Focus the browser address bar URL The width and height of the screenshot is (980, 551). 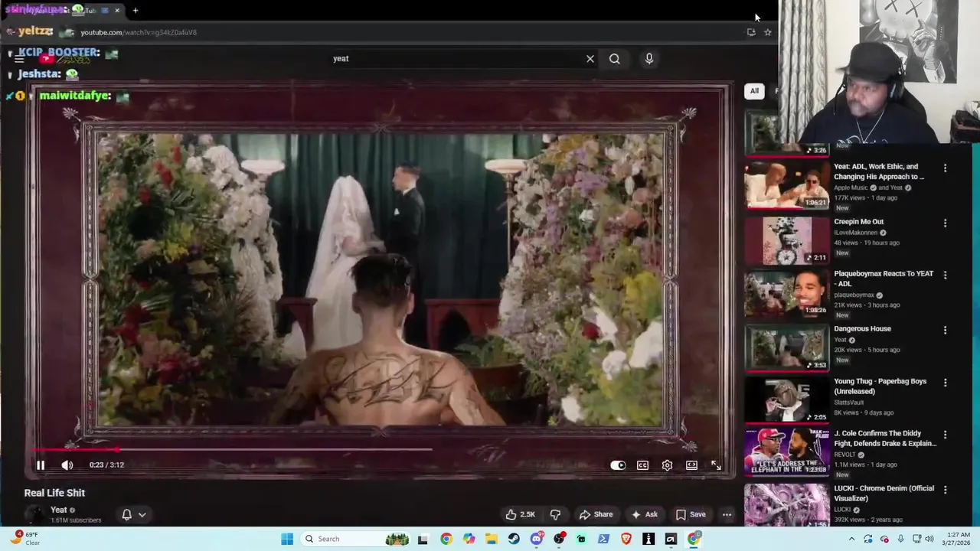tap(139, 32)
